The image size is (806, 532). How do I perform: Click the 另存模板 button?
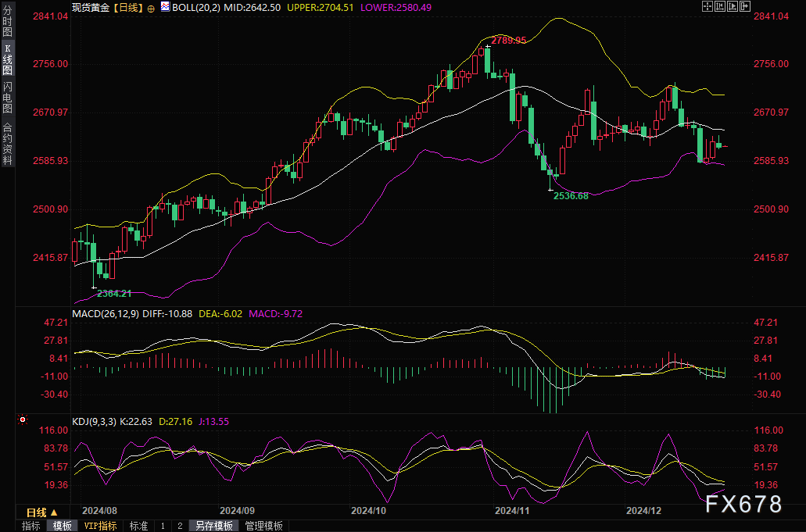[x=213, y=527]
